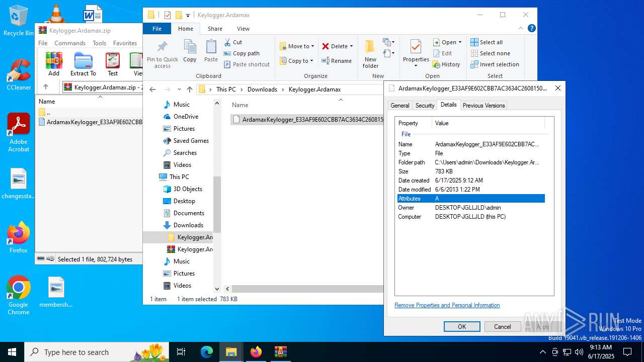
Task: Open WinRAR Commands menu
Action: coord(70,43)
